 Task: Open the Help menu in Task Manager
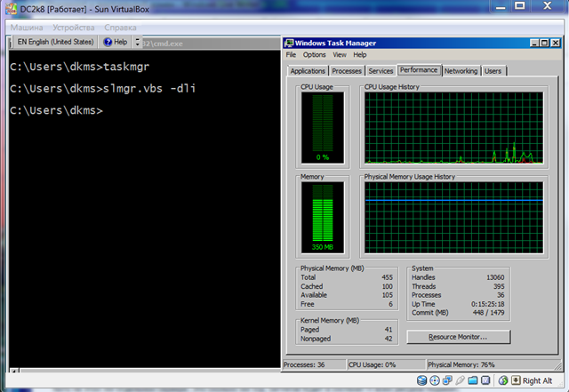[x=359, y=55]
